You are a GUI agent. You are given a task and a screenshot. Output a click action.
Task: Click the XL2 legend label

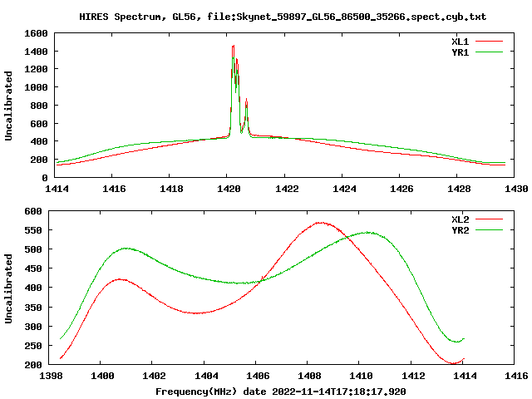click(460, 219)
